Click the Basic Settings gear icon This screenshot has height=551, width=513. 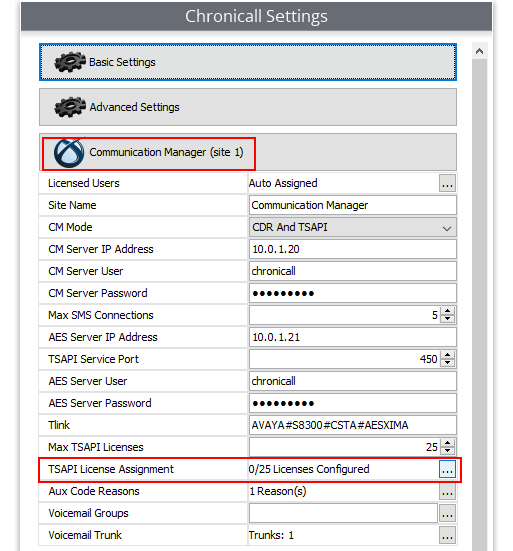coord(70,62)
